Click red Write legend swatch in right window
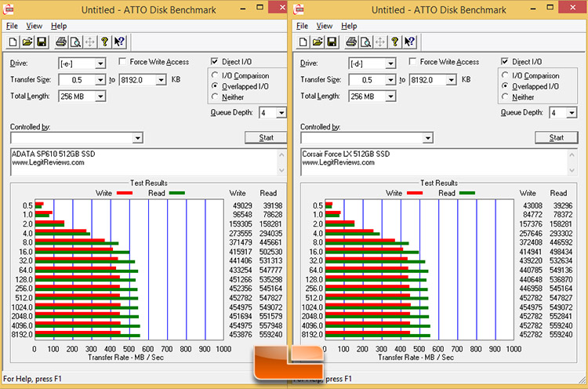Screen dimensions: 588x389 (x=415, y=193)
